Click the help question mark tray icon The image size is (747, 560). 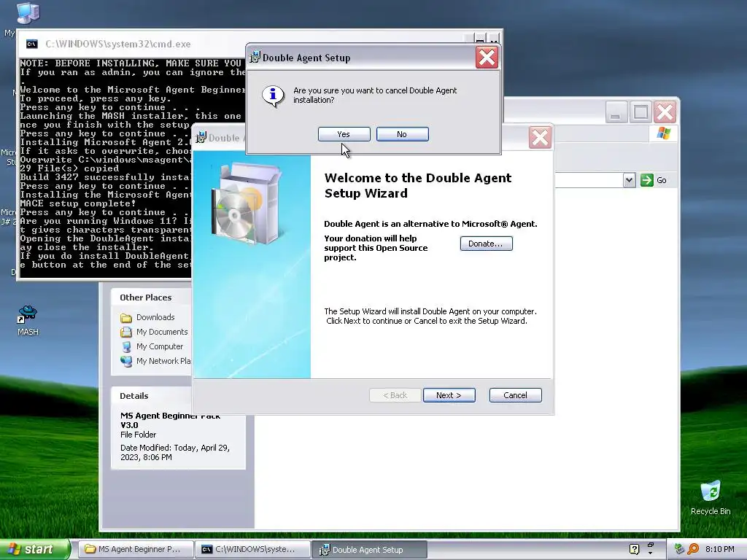634,550
